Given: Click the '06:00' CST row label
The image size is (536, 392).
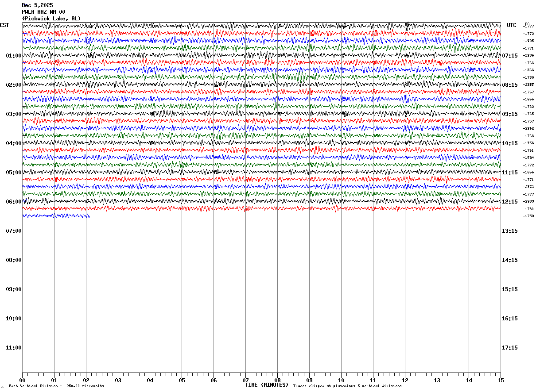Looking at the screenshot, I should coord(14,202).
